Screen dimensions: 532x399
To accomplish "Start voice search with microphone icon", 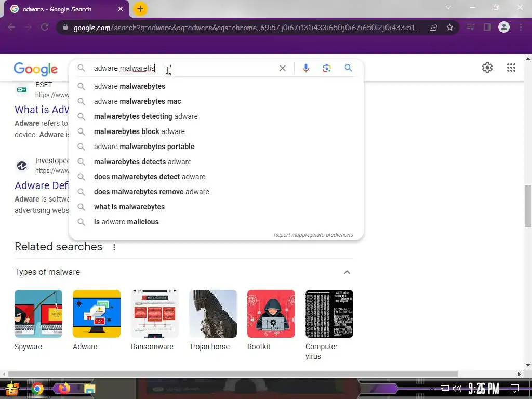I will tap(305, 68).
